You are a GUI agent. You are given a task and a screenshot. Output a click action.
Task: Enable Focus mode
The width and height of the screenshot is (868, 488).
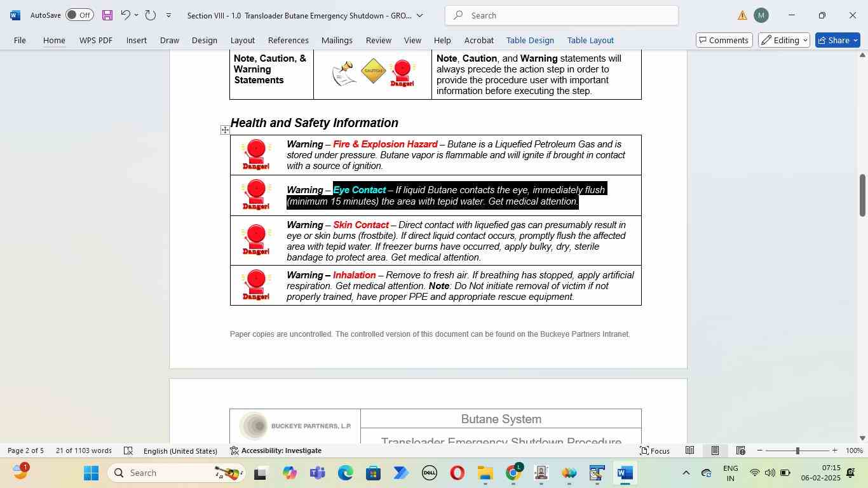point(654,451)
